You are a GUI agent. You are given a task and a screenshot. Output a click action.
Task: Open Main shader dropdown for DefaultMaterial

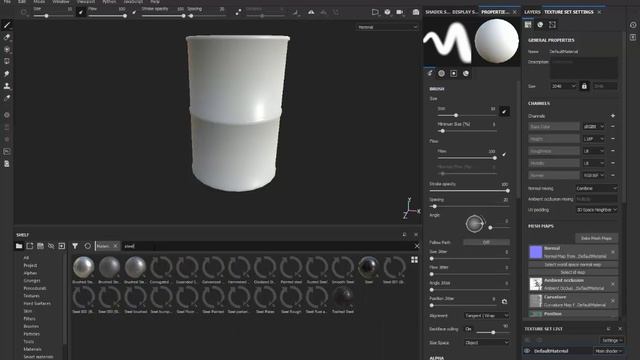pyautogui.click(x=609, y=351)
